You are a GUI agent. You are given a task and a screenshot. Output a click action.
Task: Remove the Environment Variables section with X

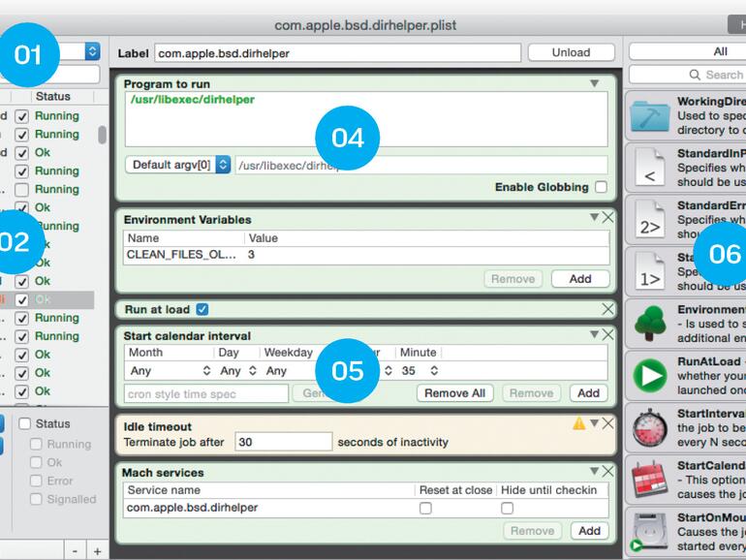pyautogui.click(x=607, y=217)
